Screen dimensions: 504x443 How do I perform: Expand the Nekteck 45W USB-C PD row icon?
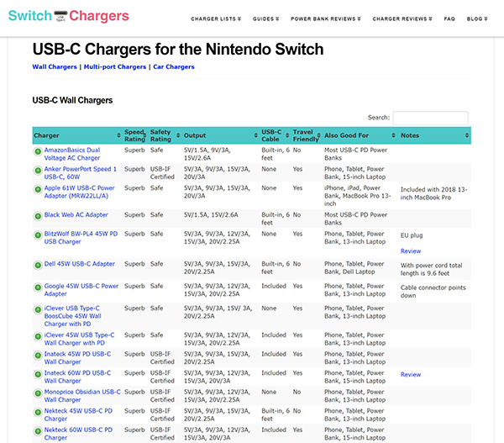tap(38, 412)
